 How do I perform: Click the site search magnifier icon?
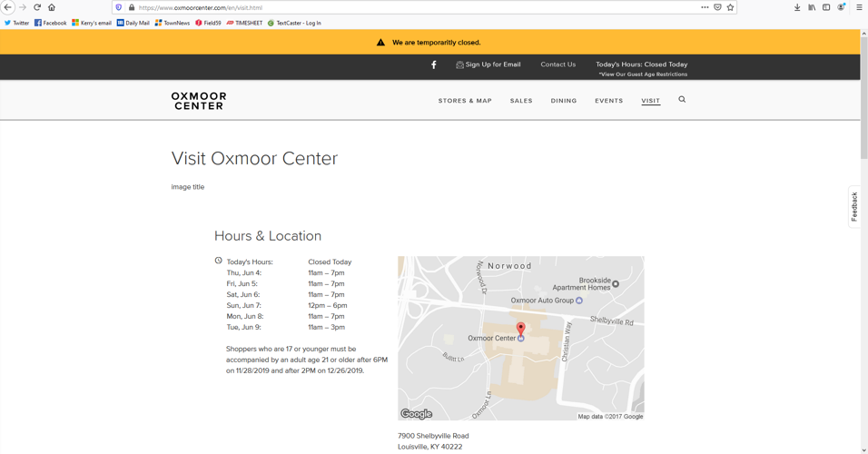682,100
